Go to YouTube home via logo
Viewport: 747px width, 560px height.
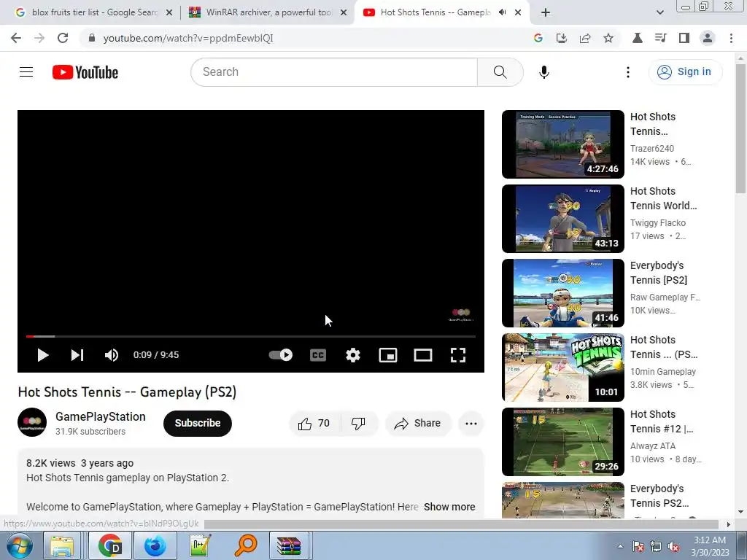[x=85, y=72]
